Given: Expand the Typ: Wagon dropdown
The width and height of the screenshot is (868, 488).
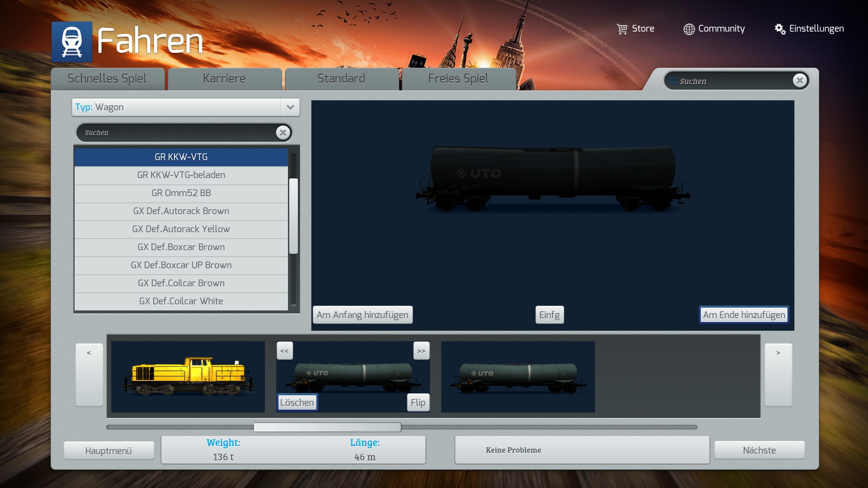Looking at the screenshot, I should 290,107.
